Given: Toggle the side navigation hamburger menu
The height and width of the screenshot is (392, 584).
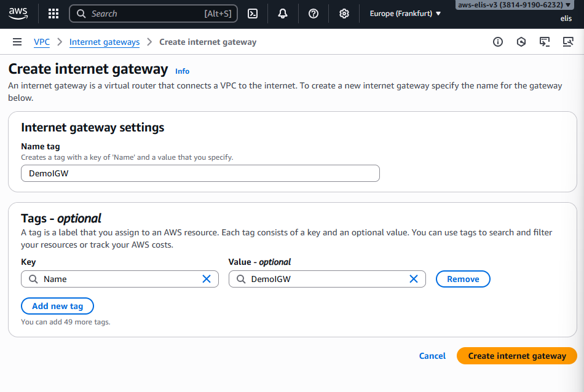Looking at the screenshot, I should coord(17,42).
